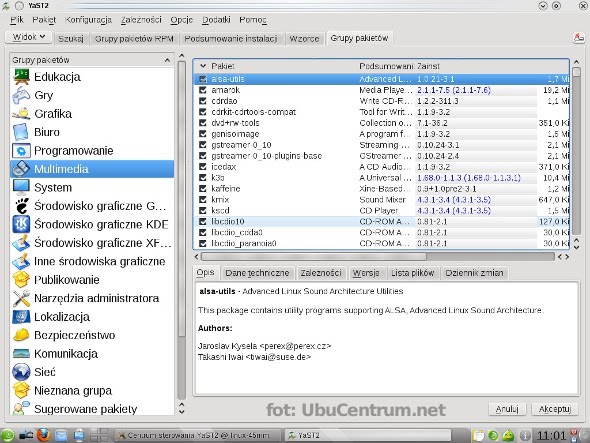The image size is (590, 443).
Task: Switch to the Podsumowanie instalacji tab
Action: click(x=231, y=38)
